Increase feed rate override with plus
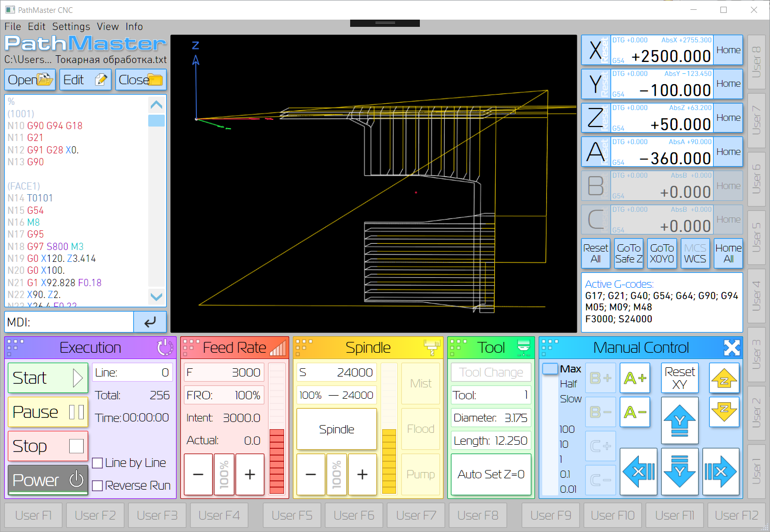 [x=250, y=474]
